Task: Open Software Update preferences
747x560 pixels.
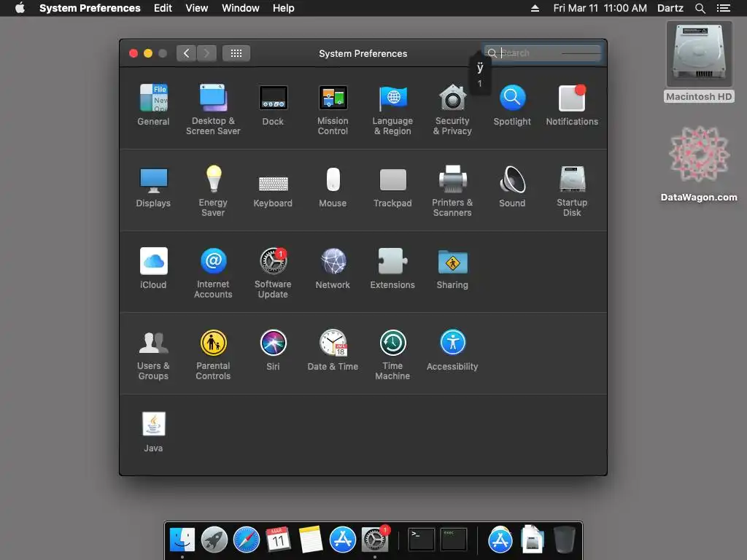Action: pos(273,273)
